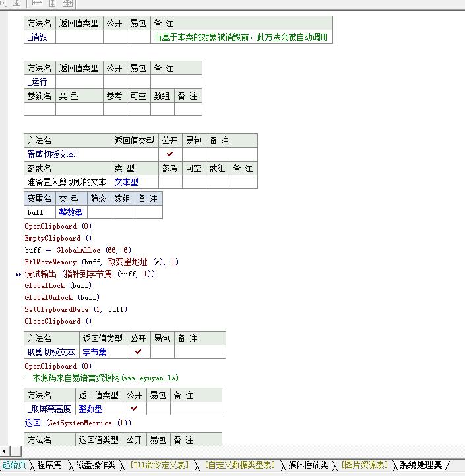Click the execution arrow marker beside 调试输出 line
The height and width of the screenshot is (476, 465).
18,274
